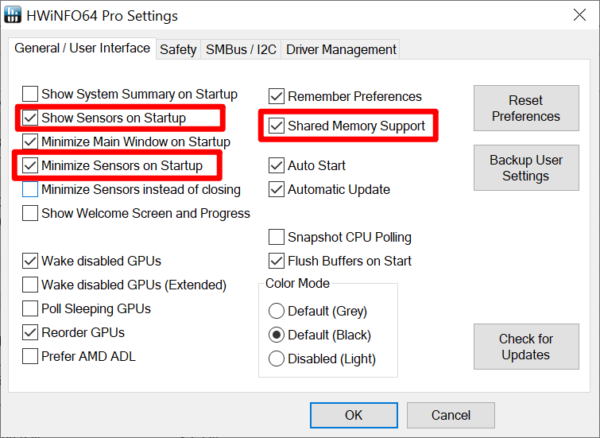The width and height of the screenshot is (600, 438).
Task: Open the SMBus / I2C tab
Action: (x=241, y=49)
